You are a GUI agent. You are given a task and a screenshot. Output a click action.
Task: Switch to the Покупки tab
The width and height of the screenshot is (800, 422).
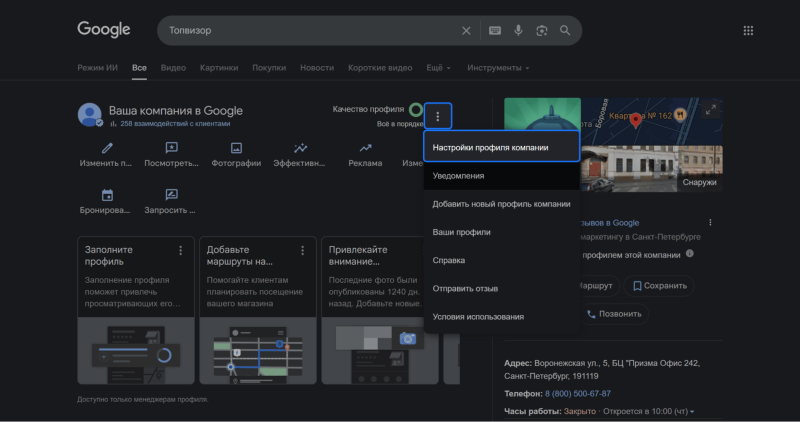pos(269,68)
